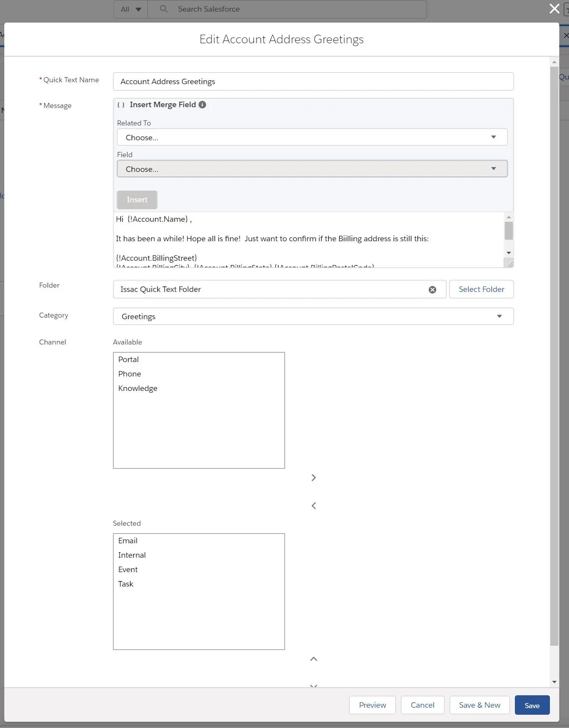
Task: Click the message area scroll down arrow
Action: 509,253
